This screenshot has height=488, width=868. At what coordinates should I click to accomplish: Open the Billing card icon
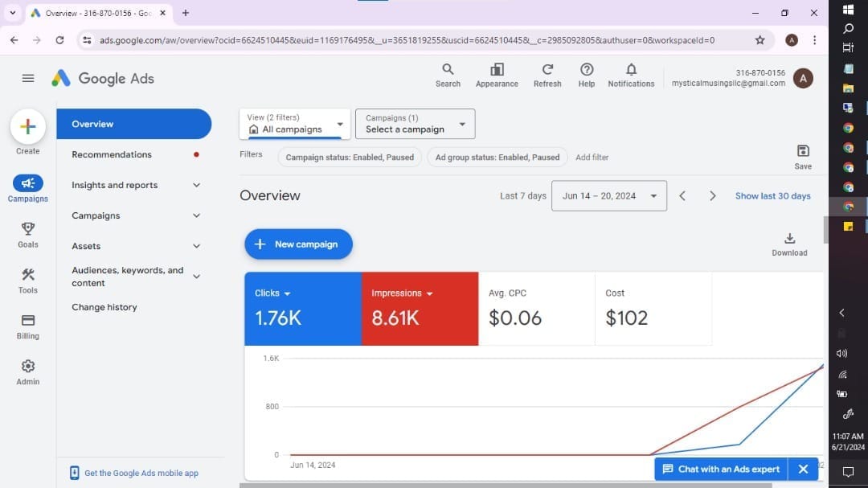click(27, 327)
